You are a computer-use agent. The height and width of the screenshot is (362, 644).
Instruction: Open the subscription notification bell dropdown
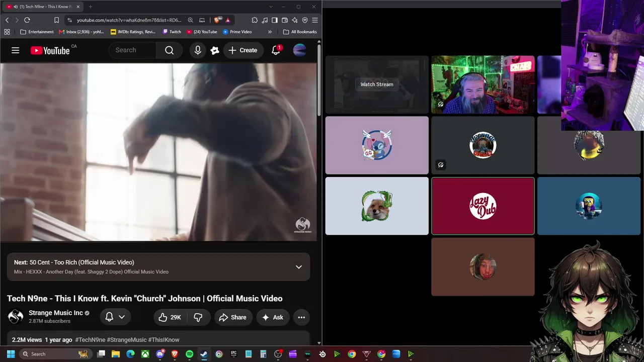point(115,317)
